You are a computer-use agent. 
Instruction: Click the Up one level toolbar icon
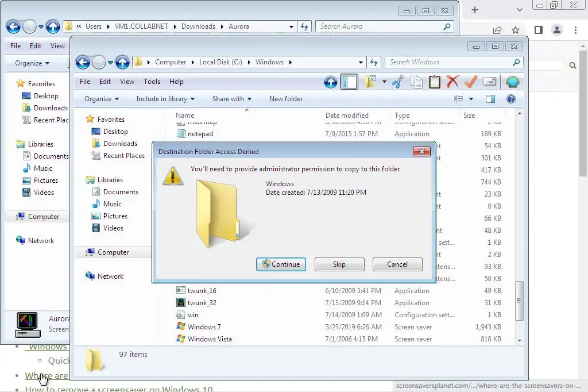point(330,82)
